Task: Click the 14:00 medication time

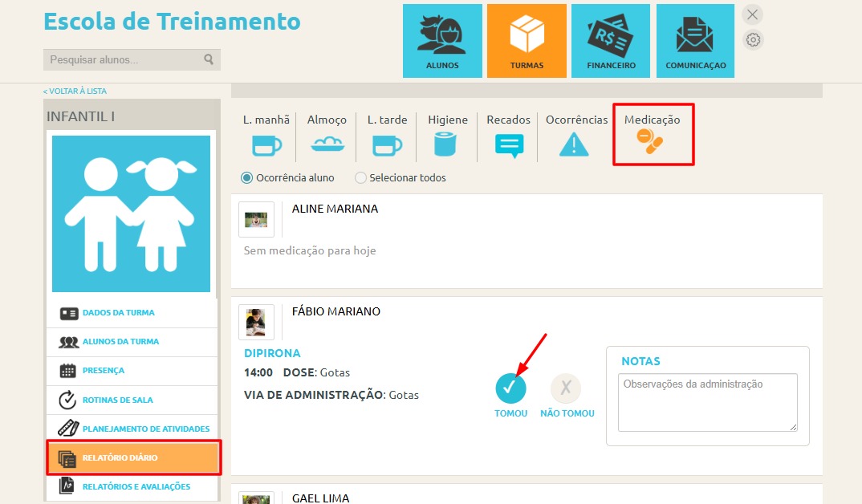Action: coord(258,372)
